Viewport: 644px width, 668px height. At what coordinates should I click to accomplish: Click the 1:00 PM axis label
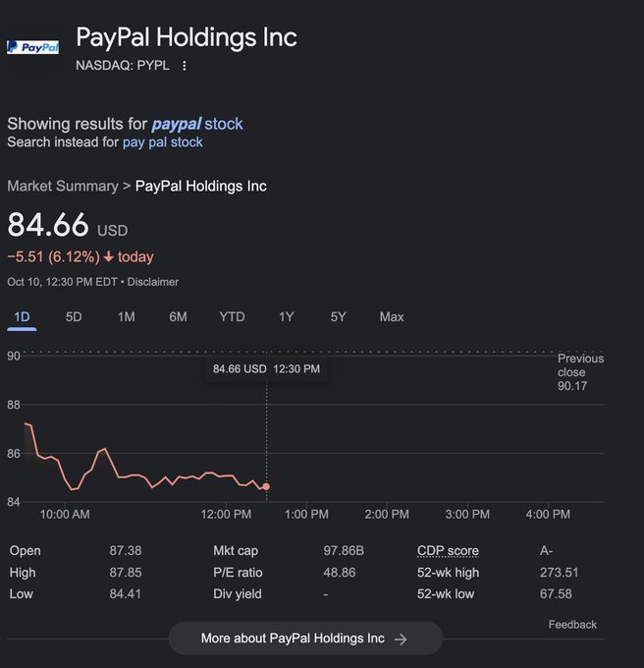pos(306,514)
